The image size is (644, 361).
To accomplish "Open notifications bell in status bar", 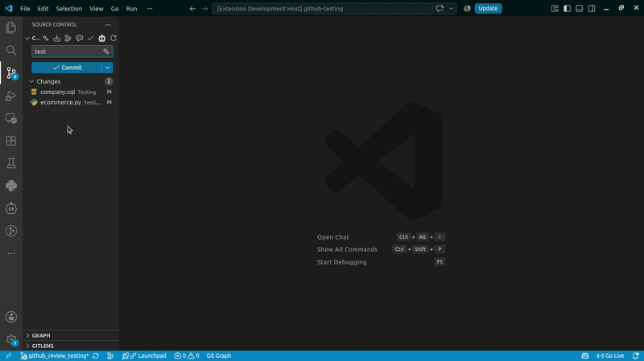I will pyautogui.click(x=635, y=355).
